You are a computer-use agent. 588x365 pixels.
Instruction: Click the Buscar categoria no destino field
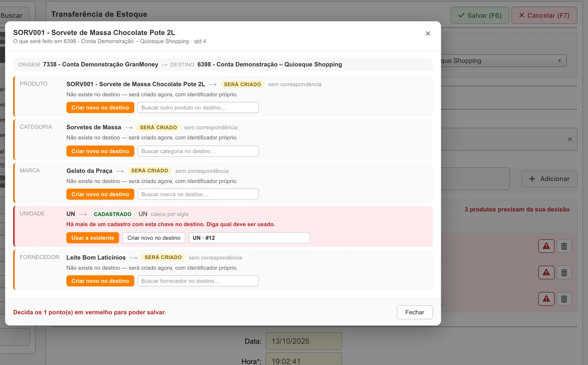tap(198, 151)
